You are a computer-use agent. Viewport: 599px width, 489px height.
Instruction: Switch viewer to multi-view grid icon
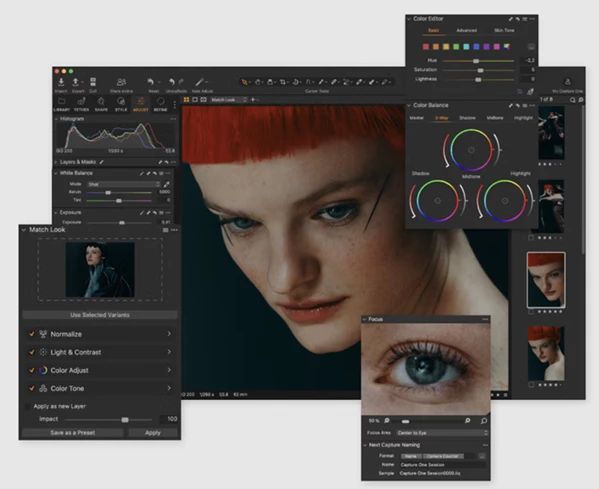pos(186,100)
